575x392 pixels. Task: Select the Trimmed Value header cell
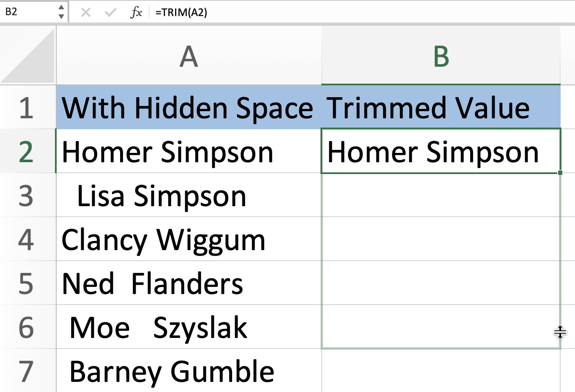click(x=441, y=107)
